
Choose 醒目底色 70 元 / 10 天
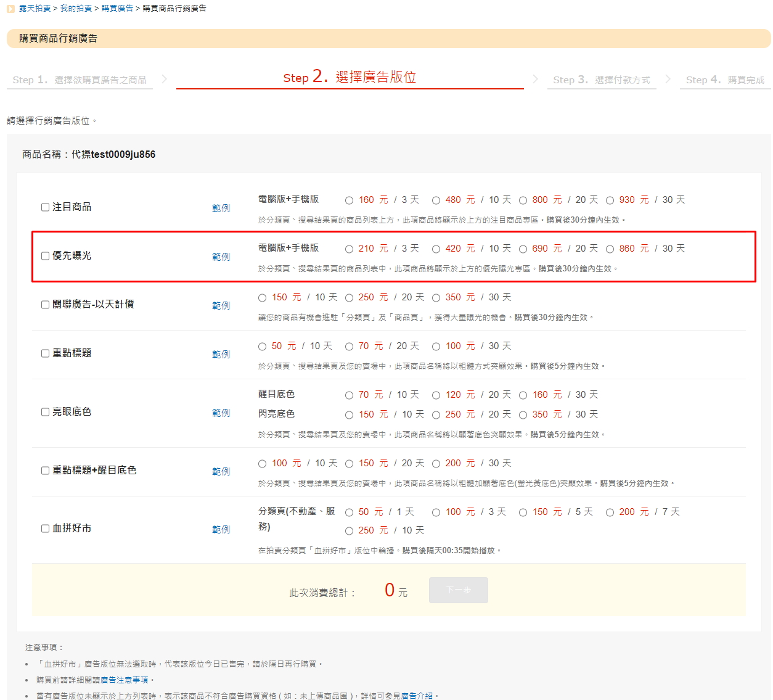350,395
